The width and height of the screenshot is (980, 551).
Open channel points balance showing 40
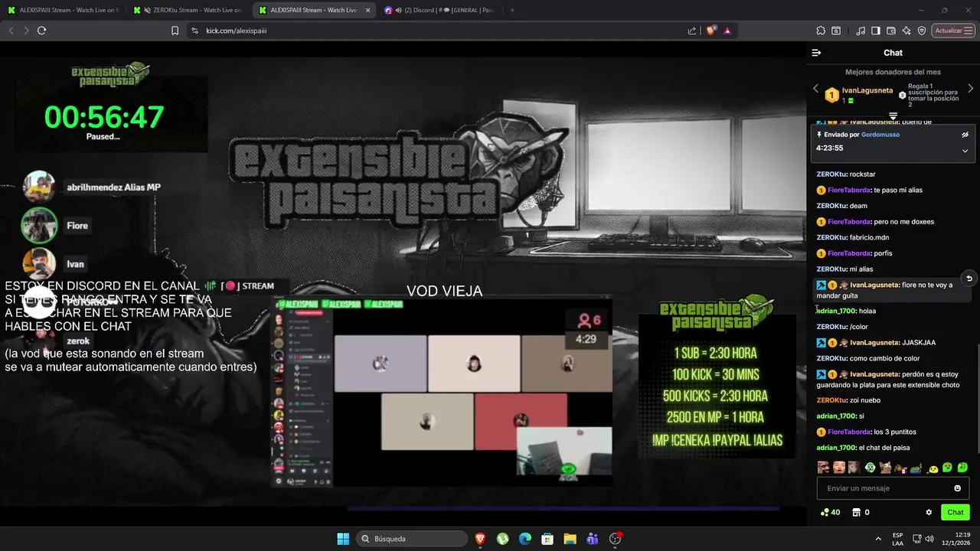click(830, 513)
